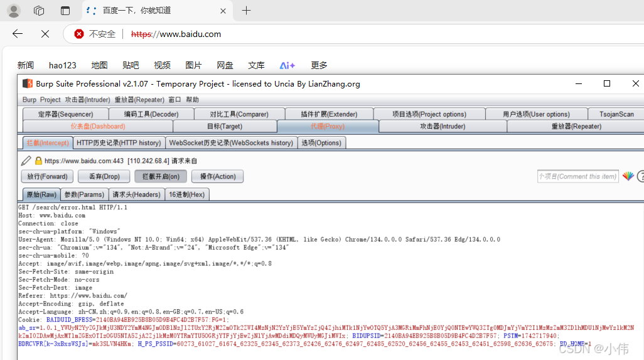Click the User-Agent header line
This screenshot has width=644, height=360.
[259, 240]
